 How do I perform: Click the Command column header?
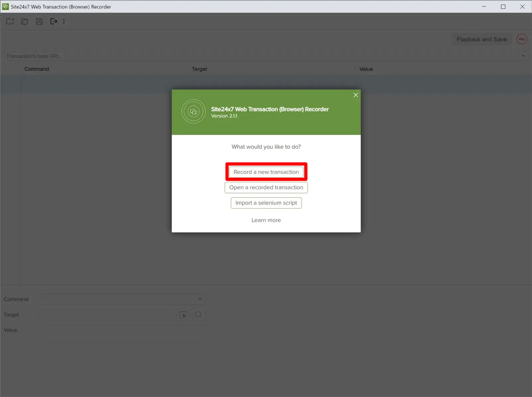37,69
